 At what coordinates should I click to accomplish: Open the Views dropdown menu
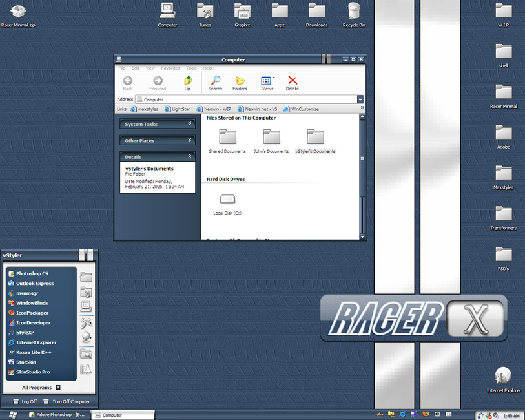(x=274, y=78)
